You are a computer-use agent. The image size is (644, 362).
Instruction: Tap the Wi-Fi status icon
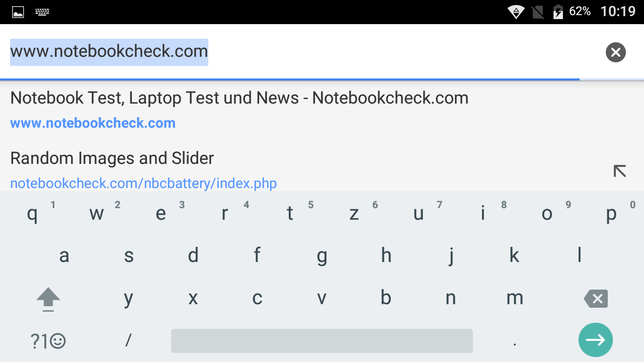click(x=516, y=12)
